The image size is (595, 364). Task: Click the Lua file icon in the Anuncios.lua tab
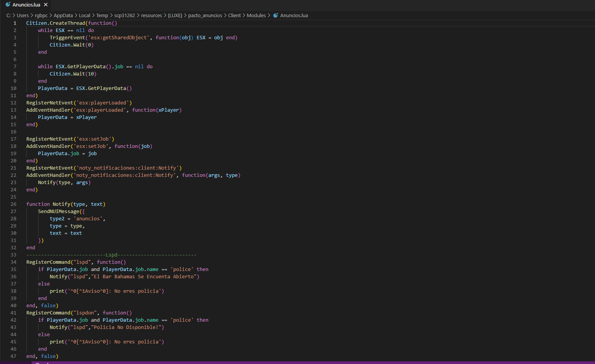click(8, 5)
